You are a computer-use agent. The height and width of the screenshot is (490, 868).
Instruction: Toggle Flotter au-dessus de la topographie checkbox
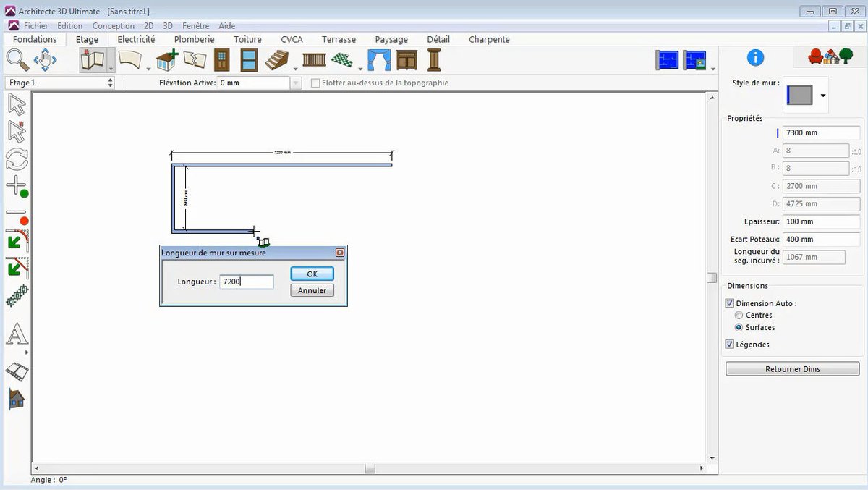tap(315, 83)
